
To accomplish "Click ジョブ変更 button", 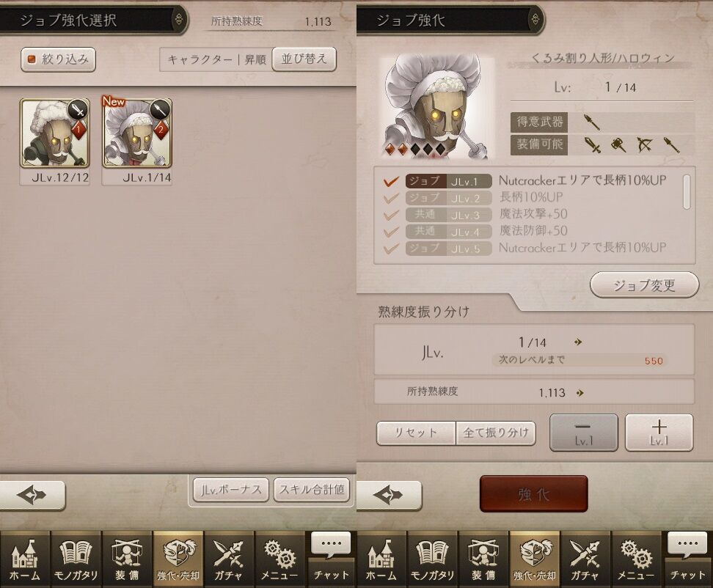I will (x=644, y=285).
